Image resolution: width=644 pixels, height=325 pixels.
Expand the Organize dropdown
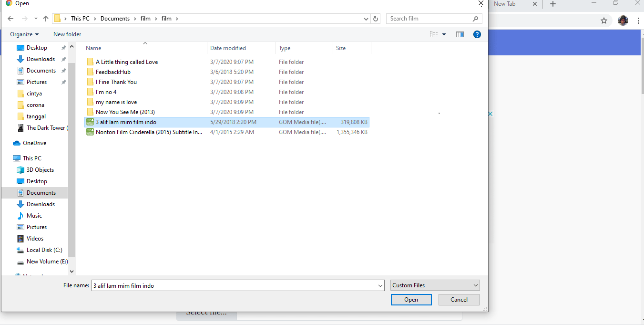tap(24, 34)
